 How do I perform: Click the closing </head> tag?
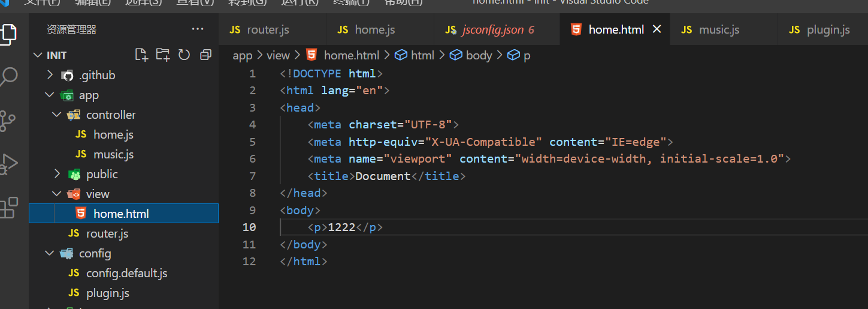[304, 193]
